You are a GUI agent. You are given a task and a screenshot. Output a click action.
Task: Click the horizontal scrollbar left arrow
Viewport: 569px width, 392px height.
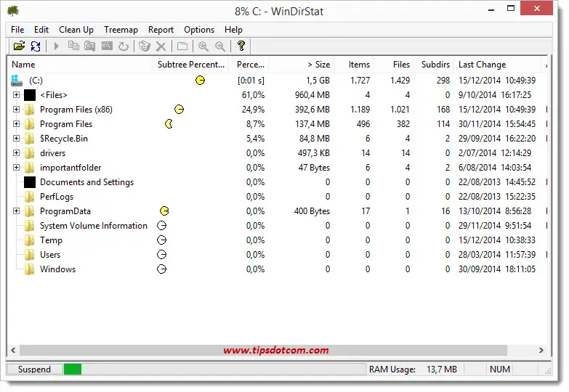tap(13, 351)
